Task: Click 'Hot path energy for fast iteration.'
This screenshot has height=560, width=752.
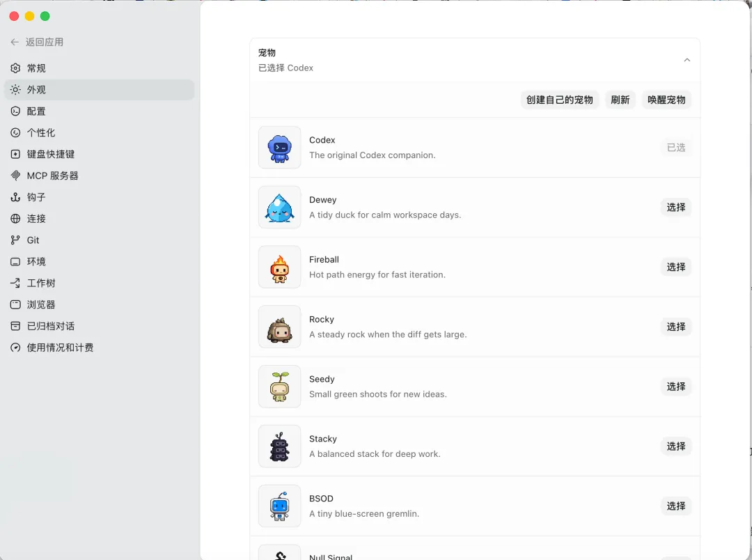Action: pos(377,274)
